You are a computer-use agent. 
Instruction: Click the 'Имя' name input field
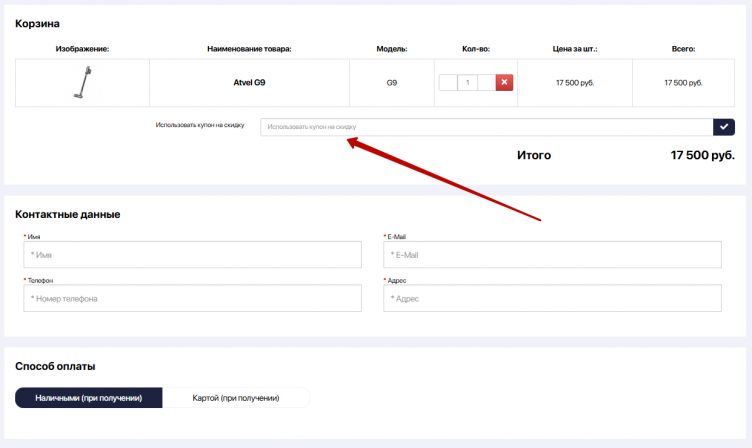192,255
